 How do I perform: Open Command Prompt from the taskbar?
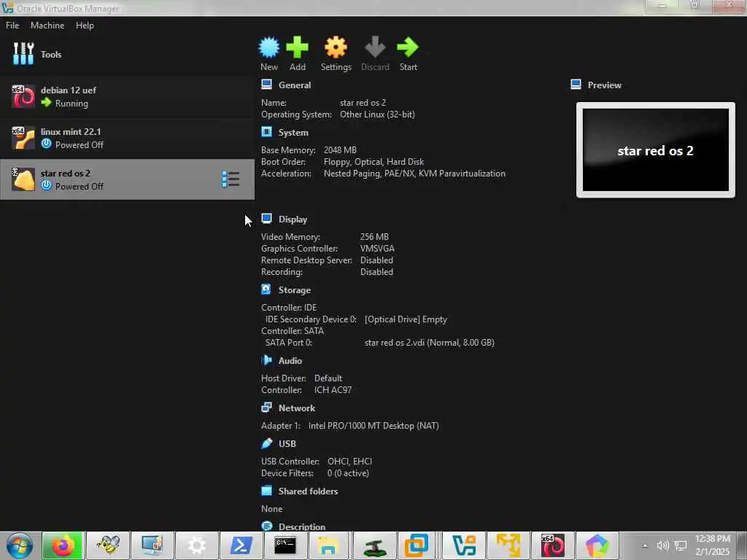click(285, 545)
